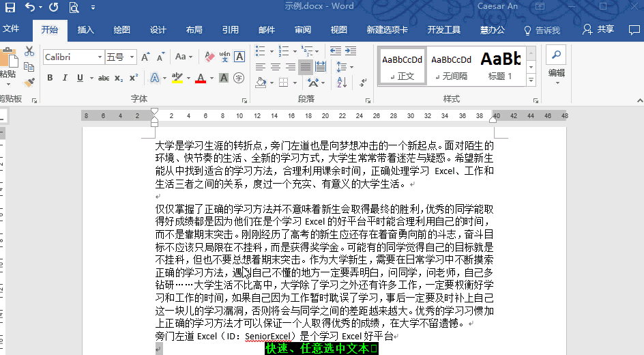Click the SeniorExcel text in the document
The image size is (644, 355).
(x=268, y=336)
